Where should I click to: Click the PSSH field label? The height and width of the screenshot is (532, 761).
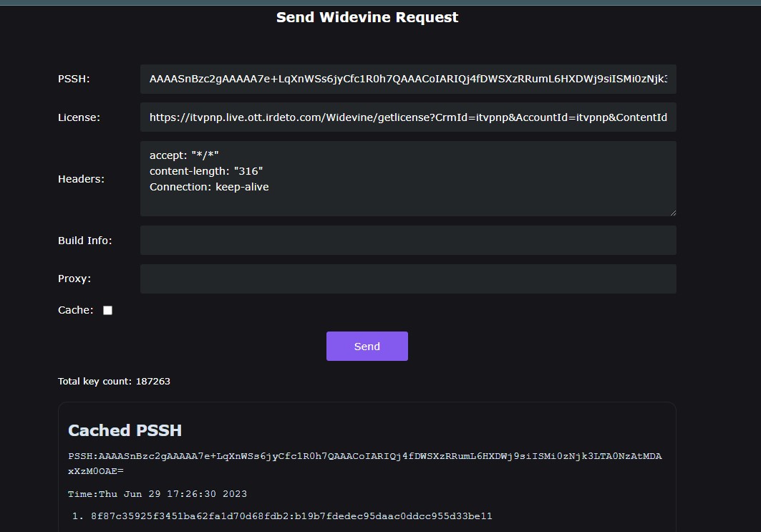tap(74, 79)
